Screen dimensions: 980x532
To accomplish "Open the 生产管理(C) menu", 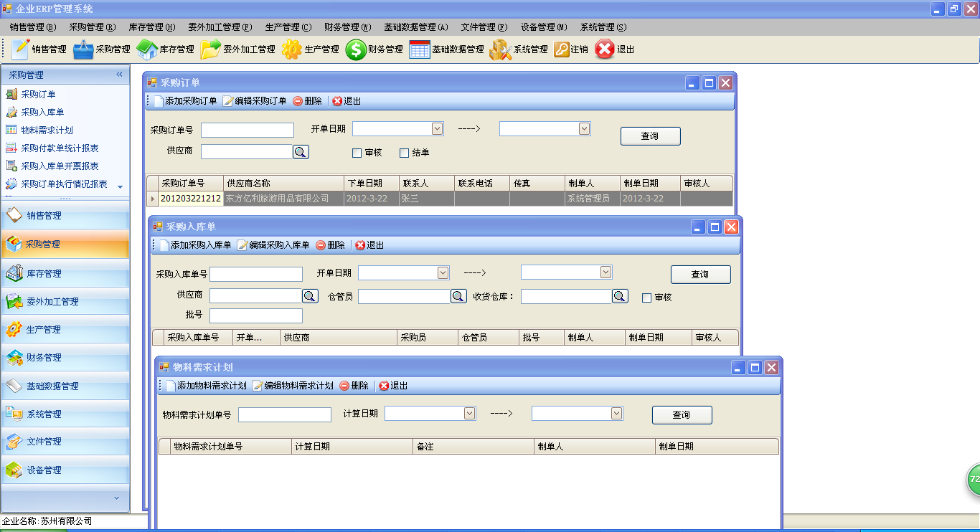I will [x=288, y=27].
